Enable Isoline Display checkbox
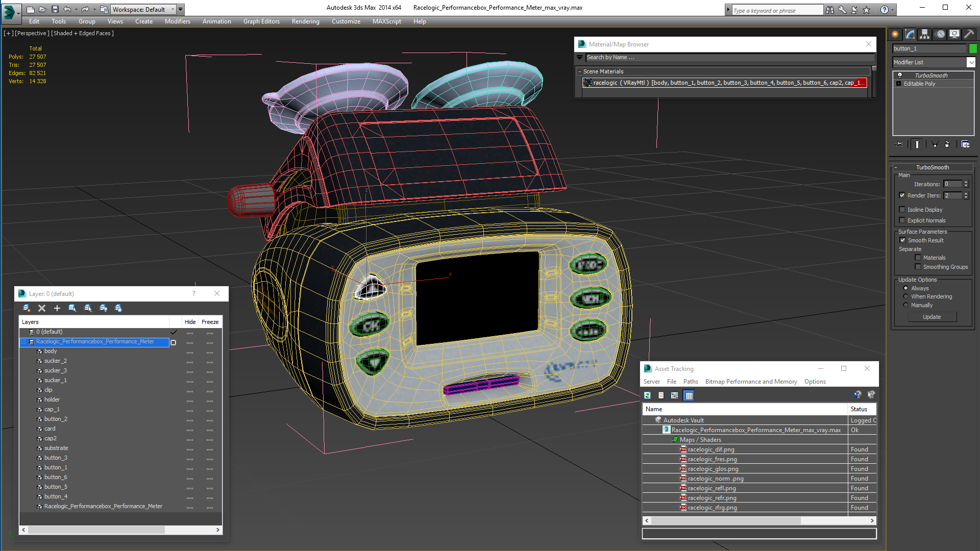This screenshot has width=980, height=551. click(902, 210)
